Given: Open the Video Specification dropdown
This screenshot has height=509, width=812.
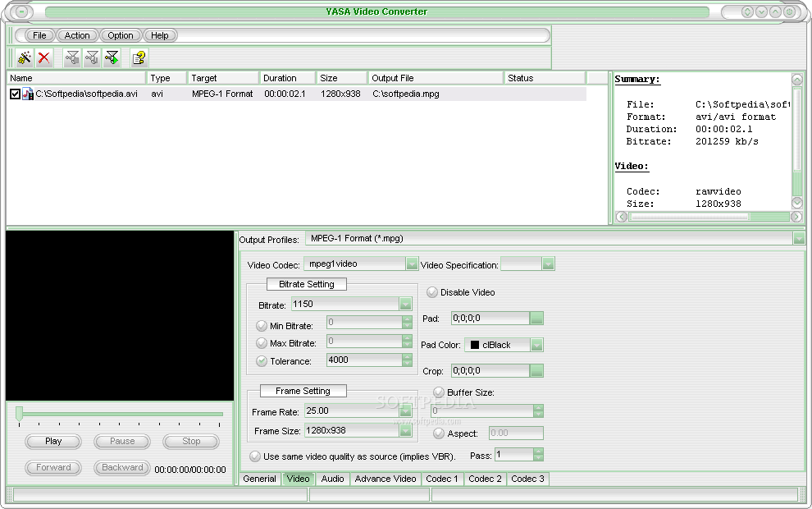Looking at the screenshot, I should point(548,264).
